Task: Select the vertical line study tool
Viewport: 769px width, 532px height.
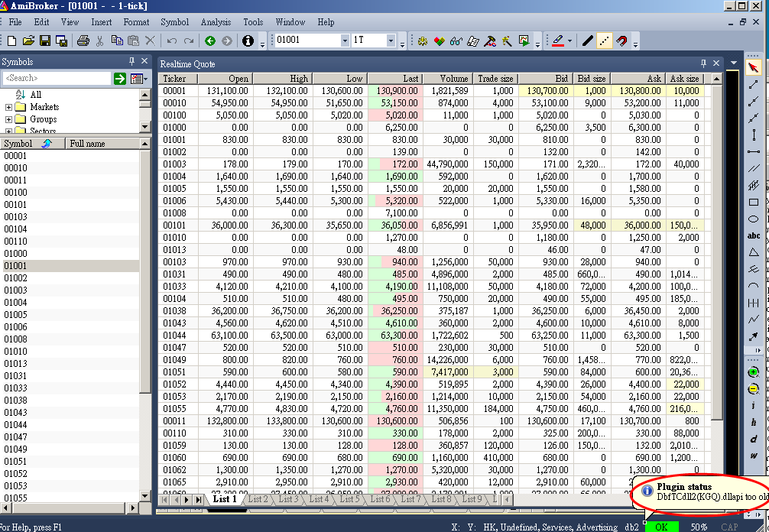Action: [x=754, y=135]
